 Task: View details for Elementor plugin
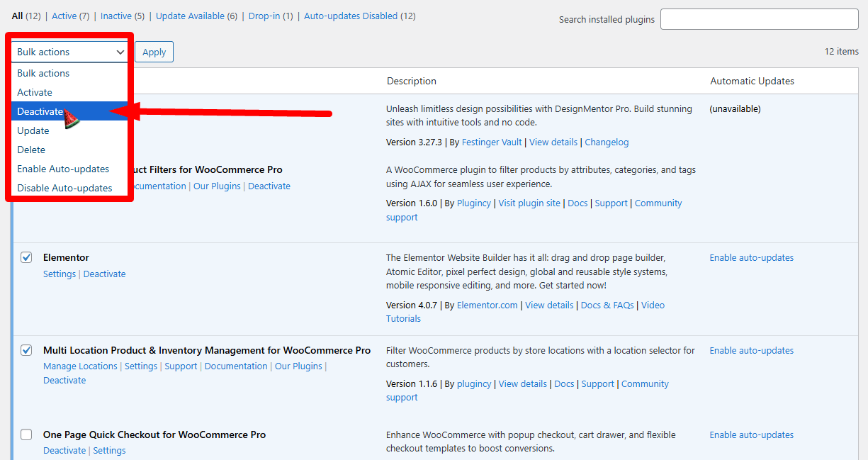click(549, 305)
